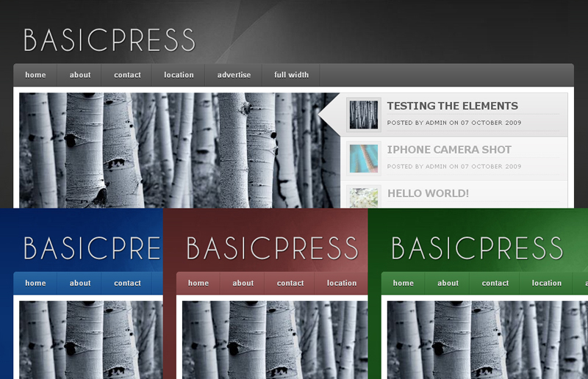588x379 pixels.
Task: Open the full width menu item
Action: pos(291,75)
